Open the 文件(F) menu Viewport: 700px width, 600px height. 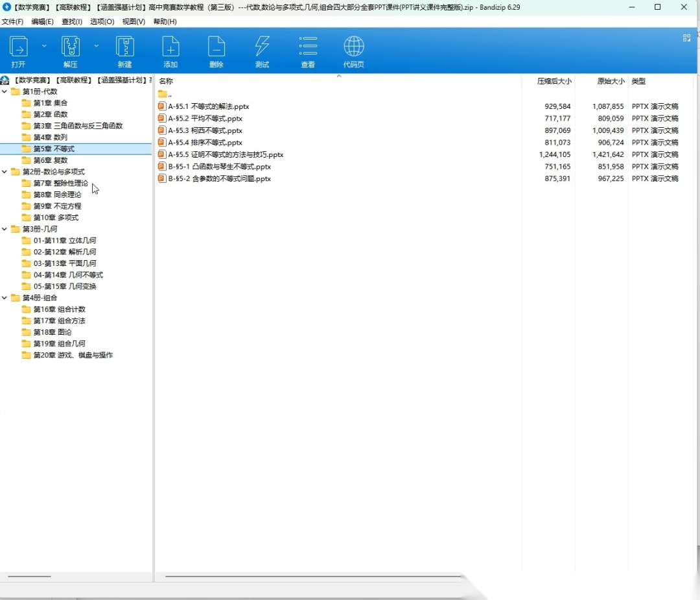[x=12, y=21]
